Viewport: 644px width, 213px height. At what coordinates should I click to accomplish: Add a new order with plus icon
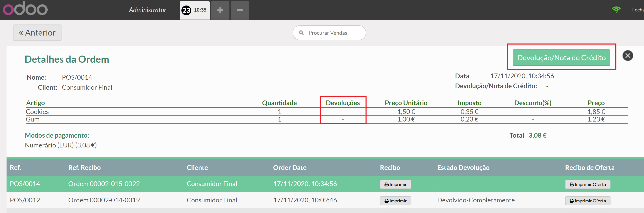pyautogui.click(x=220, y=10)
